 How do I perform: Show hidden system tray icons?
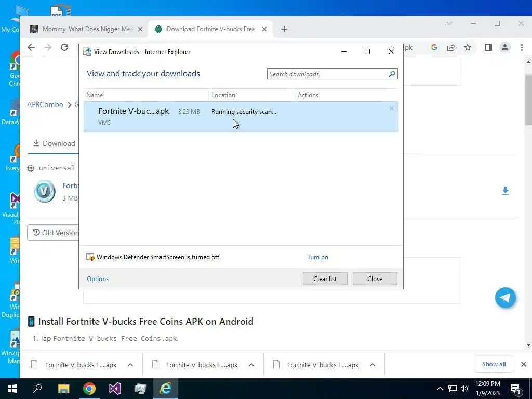[x=440, y=389]
